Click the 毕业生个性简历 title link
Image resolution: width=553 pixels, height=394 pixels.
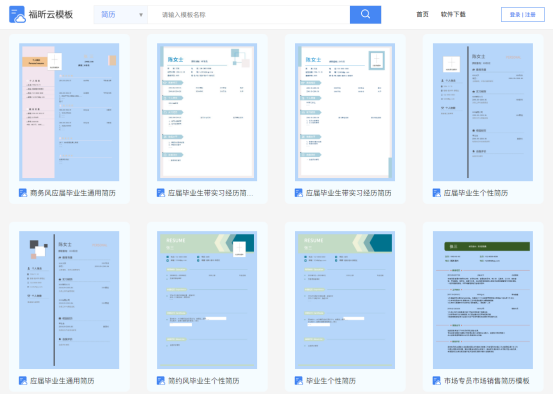click(x=331, y=381)
